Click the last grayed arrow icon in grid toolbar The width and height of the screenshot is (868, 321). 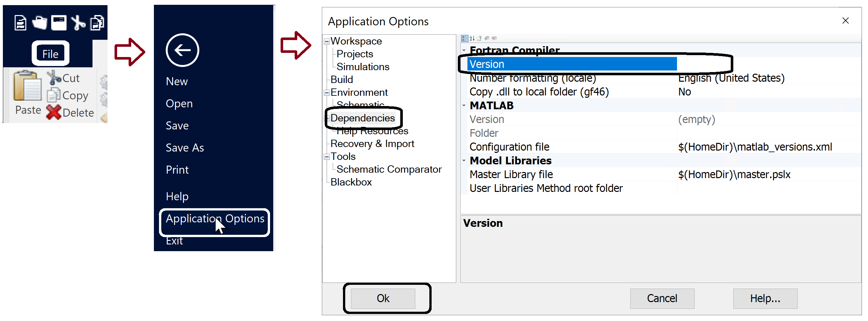494,38
